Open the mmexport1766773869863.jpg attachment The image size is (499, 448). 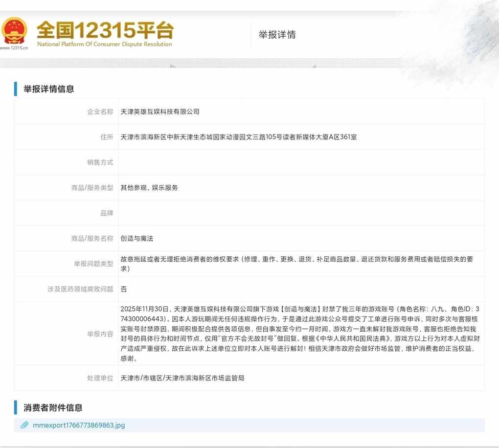pyautogui.click(x=79, y=425)
